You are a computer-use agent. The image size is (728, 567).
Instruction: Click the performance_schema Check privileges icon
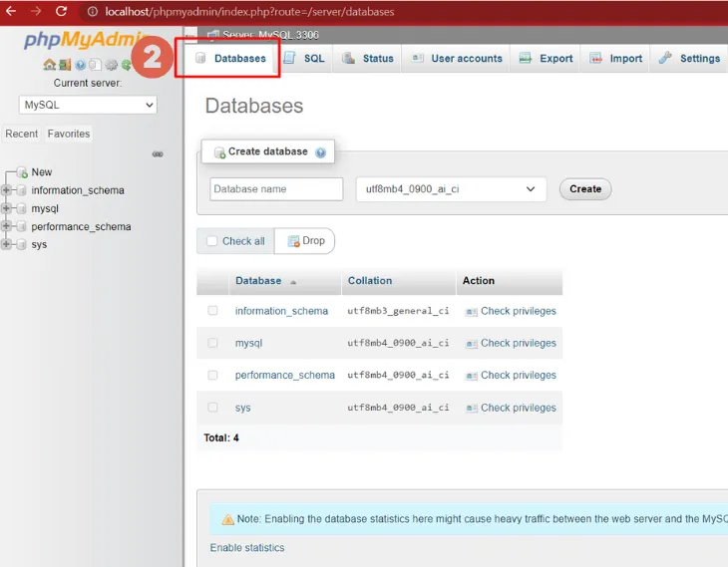point(472,376)
